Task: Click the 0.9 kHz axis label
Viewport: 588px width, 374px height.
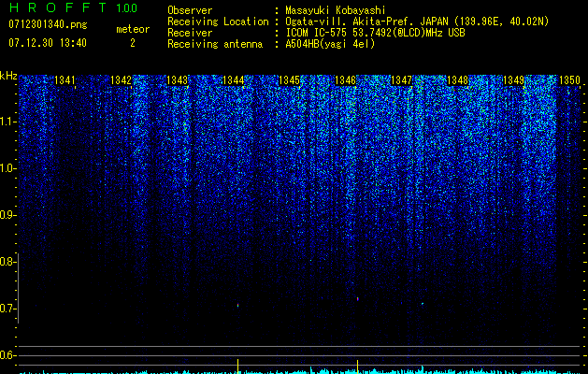Action: point(7,215)
